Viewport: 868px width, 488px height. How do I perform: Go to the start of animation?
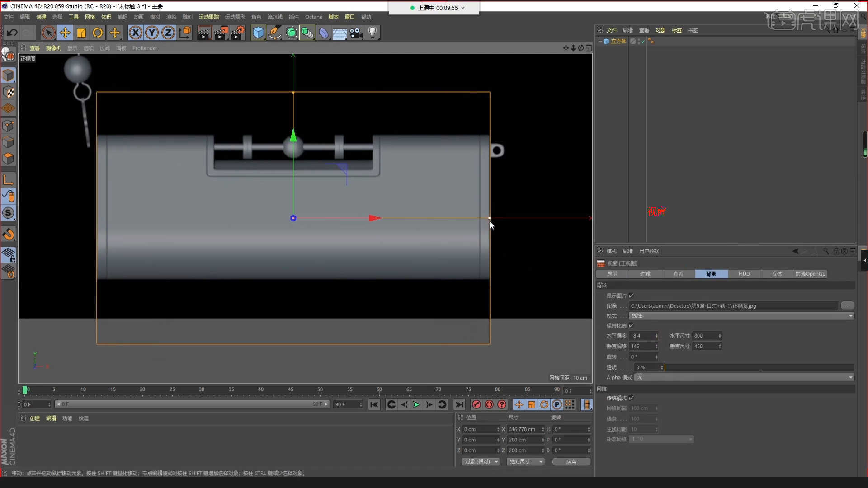click(374, 404)
